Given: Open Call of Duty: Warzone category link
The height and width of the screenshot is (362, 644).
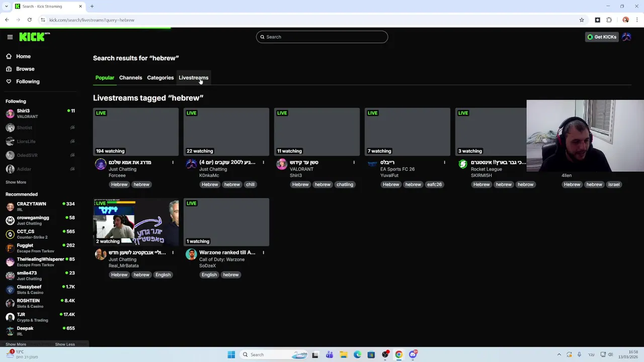Looking at the screenshot, I should click(x=222, y=259).
